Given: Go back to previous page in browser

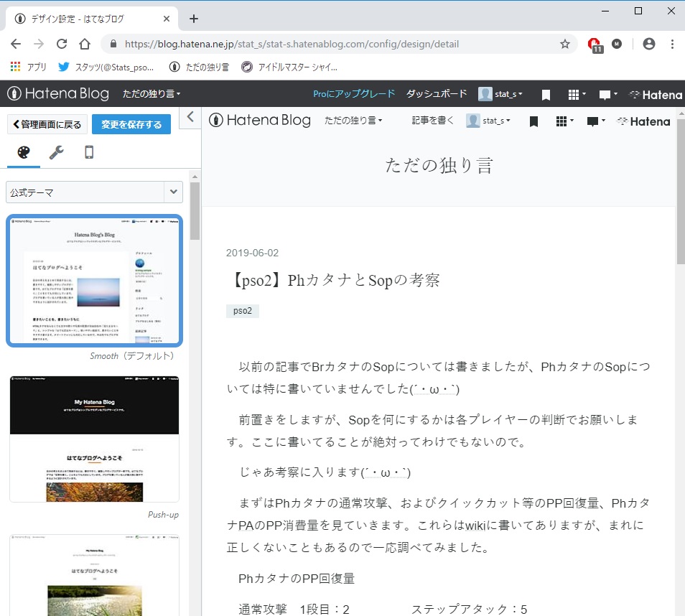Looking at the screenshot, I should pos(16,44).
